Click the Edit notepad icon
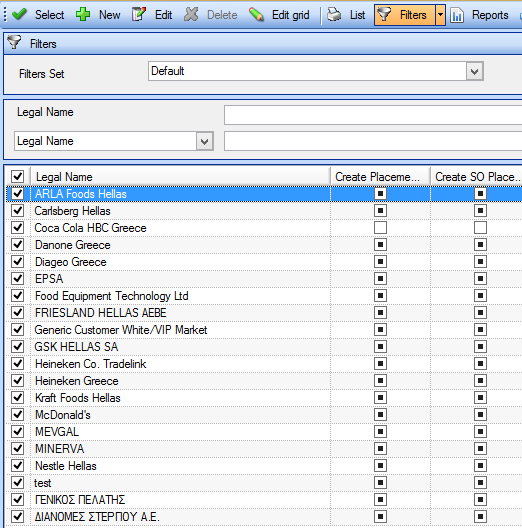This screenshot has height=528, width=522. tap(139, 14)
